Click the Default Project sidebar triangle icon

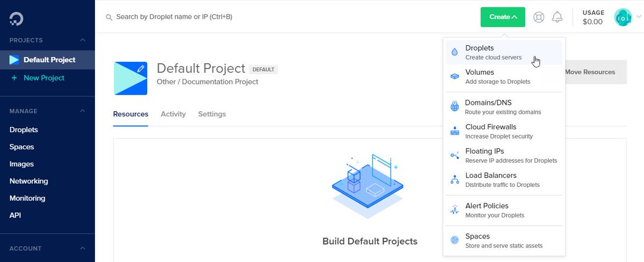14,60
